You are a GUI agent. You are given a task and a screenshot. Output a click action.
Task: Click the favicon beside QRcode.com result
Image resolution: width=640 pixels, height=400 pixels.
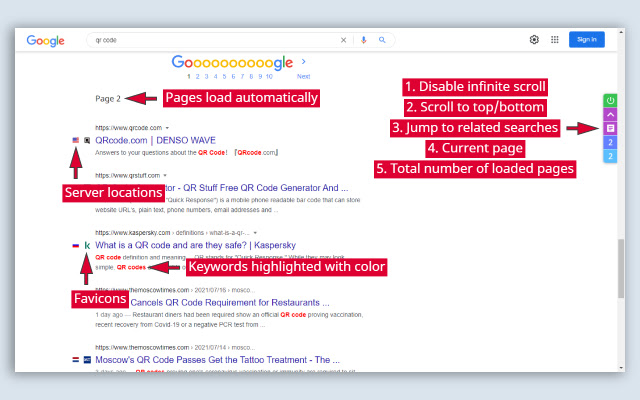point(87,140)
